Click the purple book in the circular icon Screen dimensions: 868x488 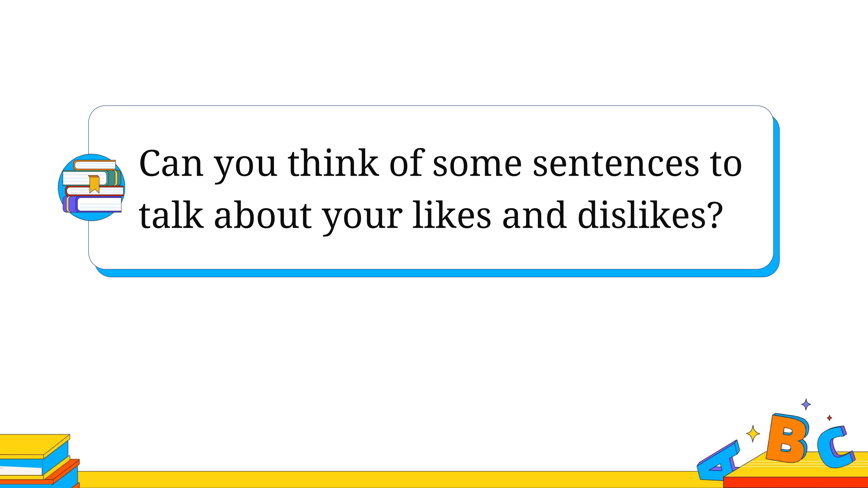click(x=92, y=204)
